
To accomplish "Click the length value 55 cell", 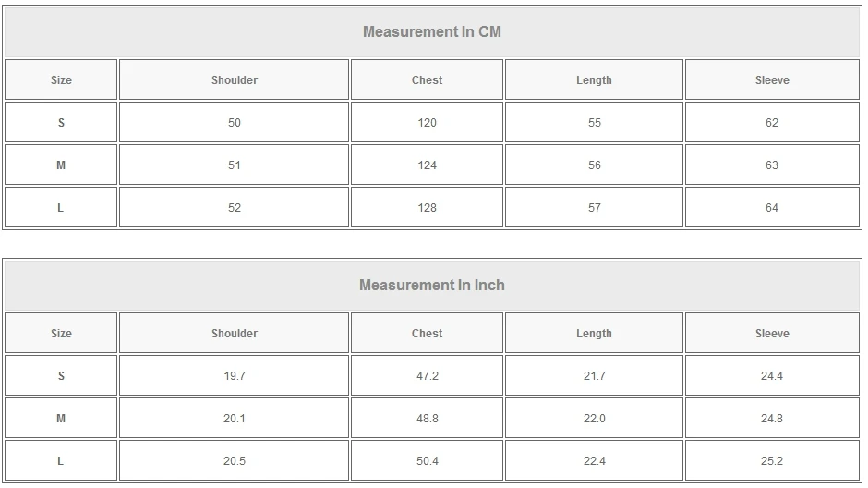I will 594,123.
